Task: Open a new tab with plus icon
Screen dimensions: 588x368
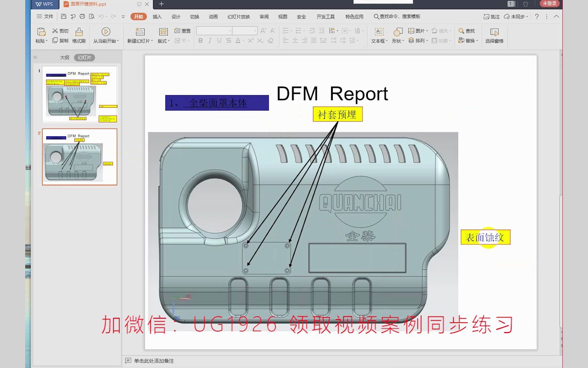Action: [161, 4]
